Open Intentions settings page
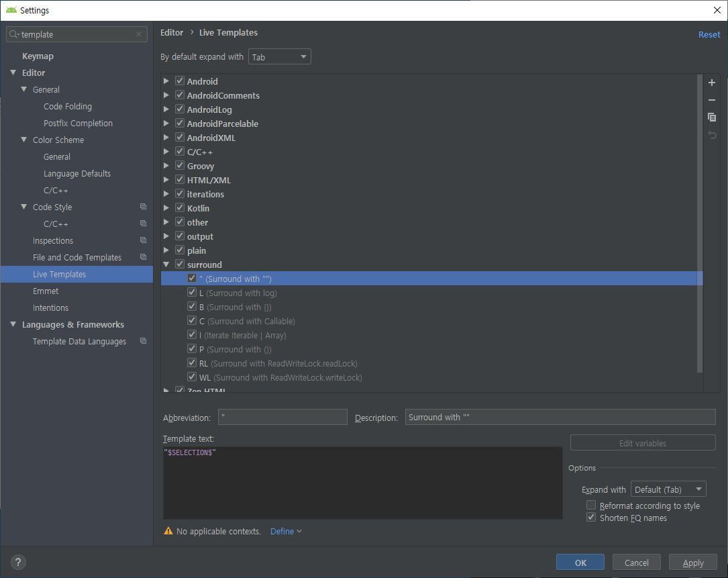This screenshot has height=578, width=728. coord(50,307)
